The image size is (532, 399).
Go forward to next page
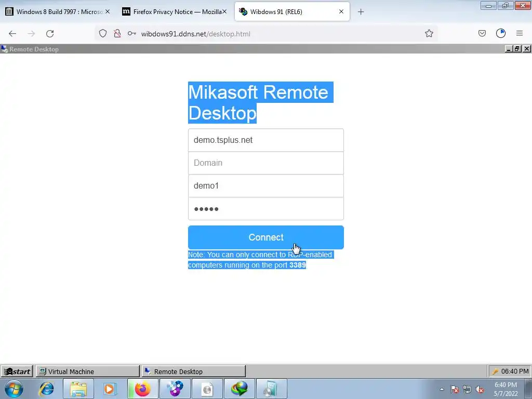pos(31,34)
